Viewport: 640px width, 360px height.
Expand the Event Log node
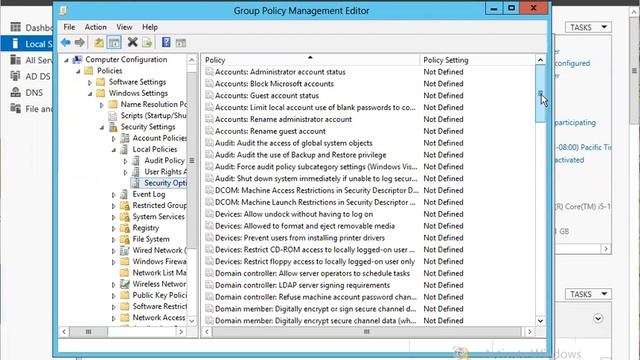coord(113,195)
